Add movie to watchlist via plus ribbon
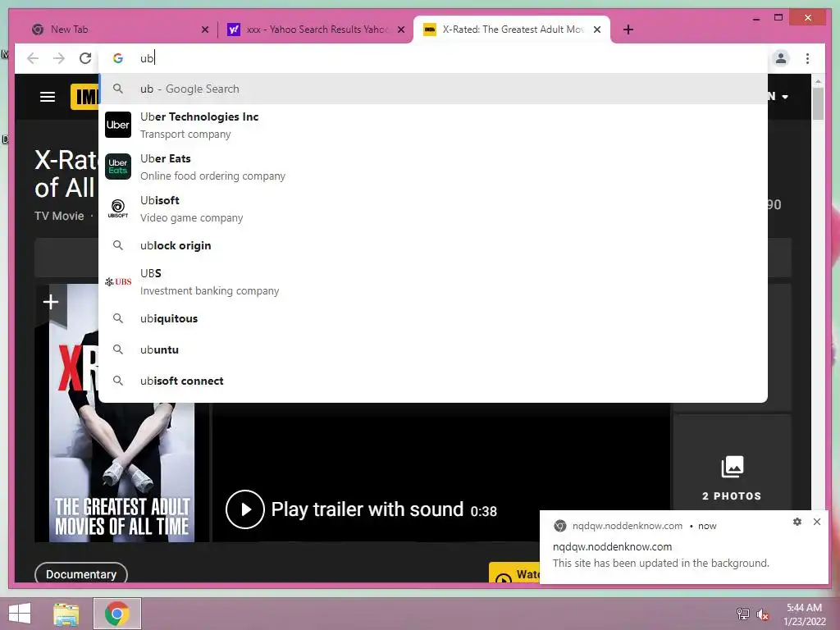The height and width of the screenshot is (630, 840). click(x=51, y=302)
